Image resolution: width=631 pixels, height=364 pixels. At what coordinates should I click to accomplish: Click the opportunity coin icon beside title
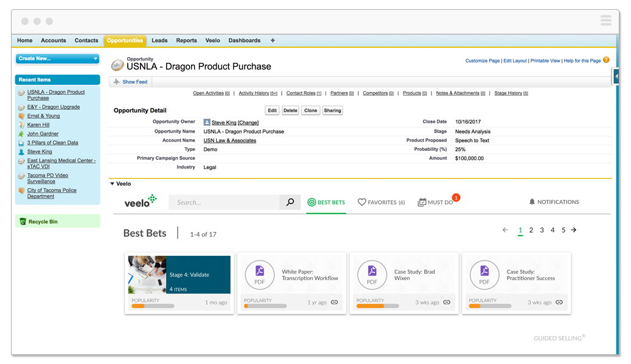117,64
